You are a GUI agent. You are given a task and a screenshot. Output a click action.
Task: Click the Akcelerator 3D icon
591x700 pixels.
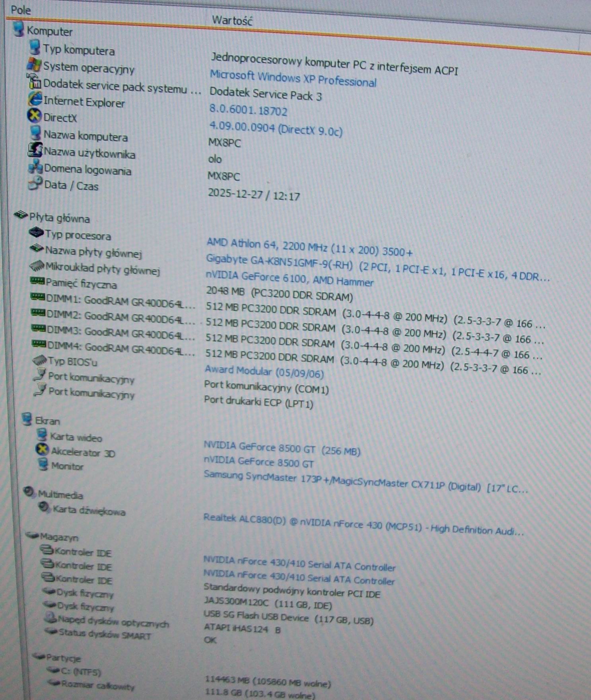[42, 450]
